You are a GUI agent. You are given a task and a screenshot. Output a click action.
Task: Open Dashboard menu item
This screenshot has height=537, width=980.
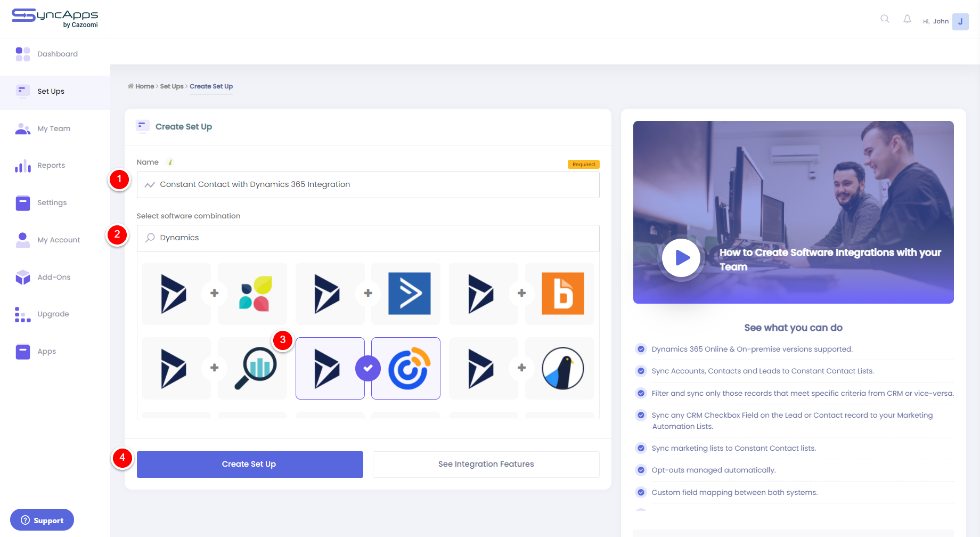58,54
